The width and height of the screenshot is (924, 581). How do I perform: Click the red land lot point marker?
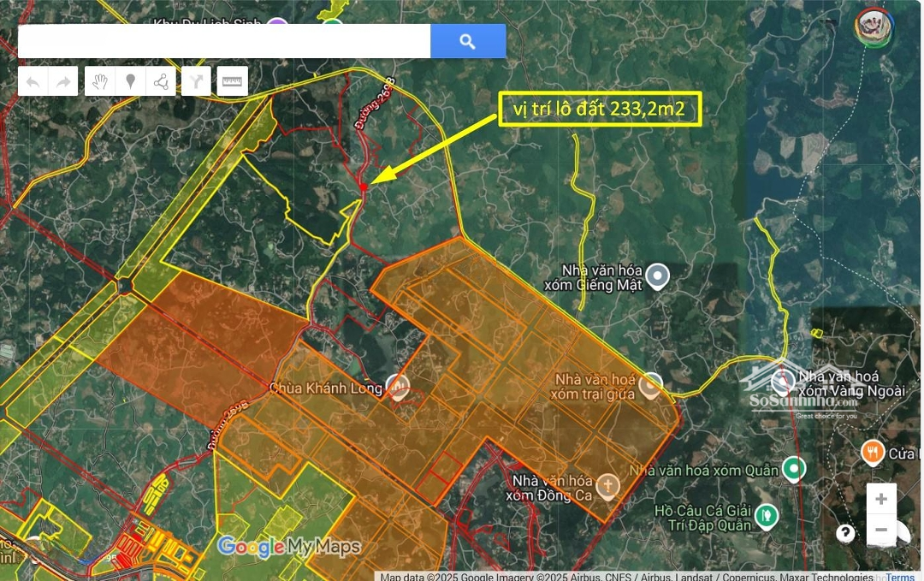tap(364, 187)
